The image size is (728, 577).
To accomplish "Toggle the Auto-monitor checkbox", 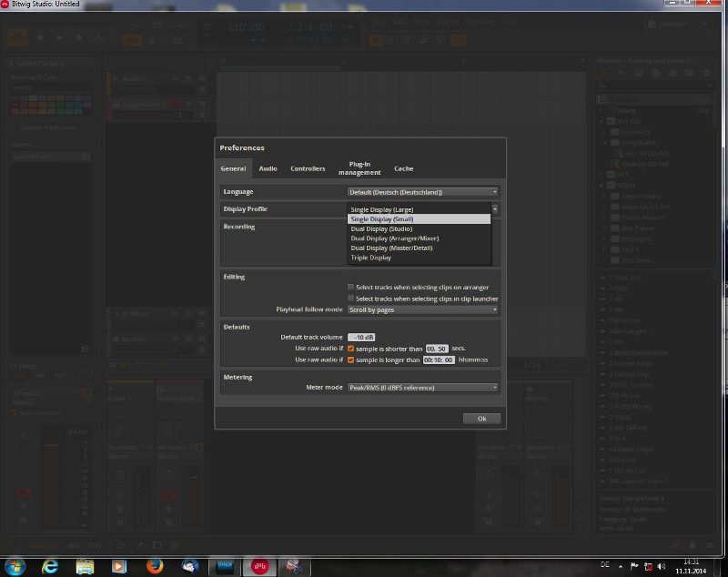I will [15, 412].
